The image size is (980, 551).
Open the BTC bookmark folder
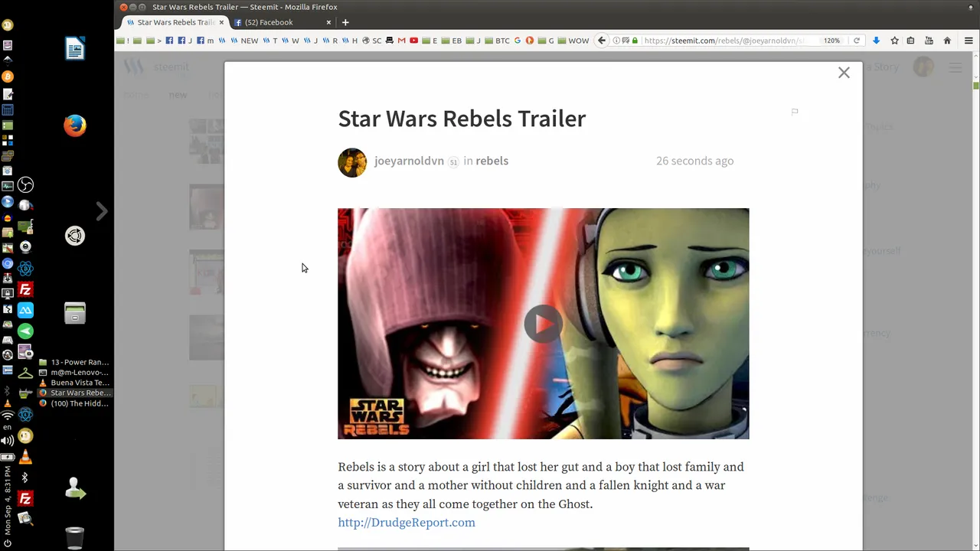498,41
